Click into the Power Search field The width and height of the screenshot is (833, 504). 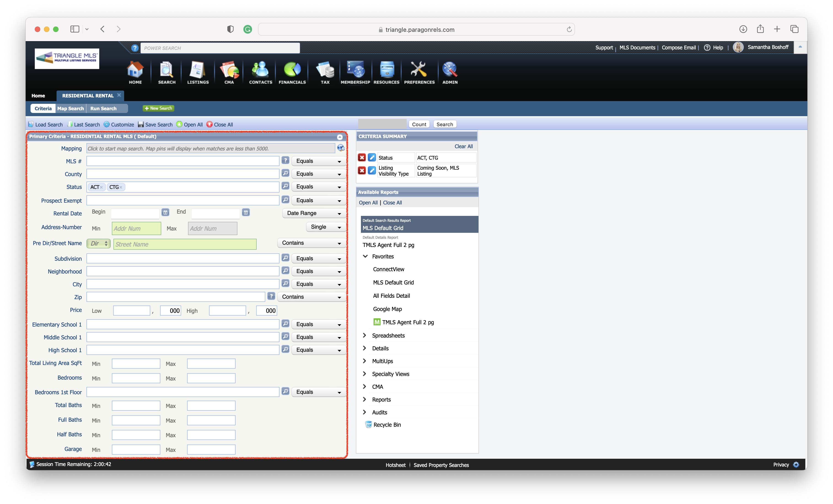pyautogui.click(x=220, y=48)
